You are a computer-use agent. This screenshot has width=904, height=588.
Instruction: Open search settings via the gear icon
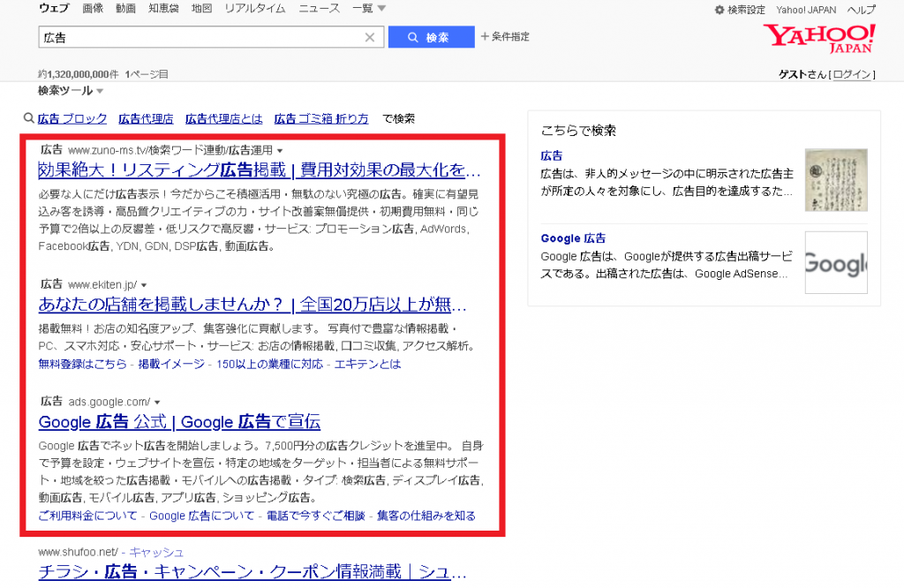(x=719, y=10)
